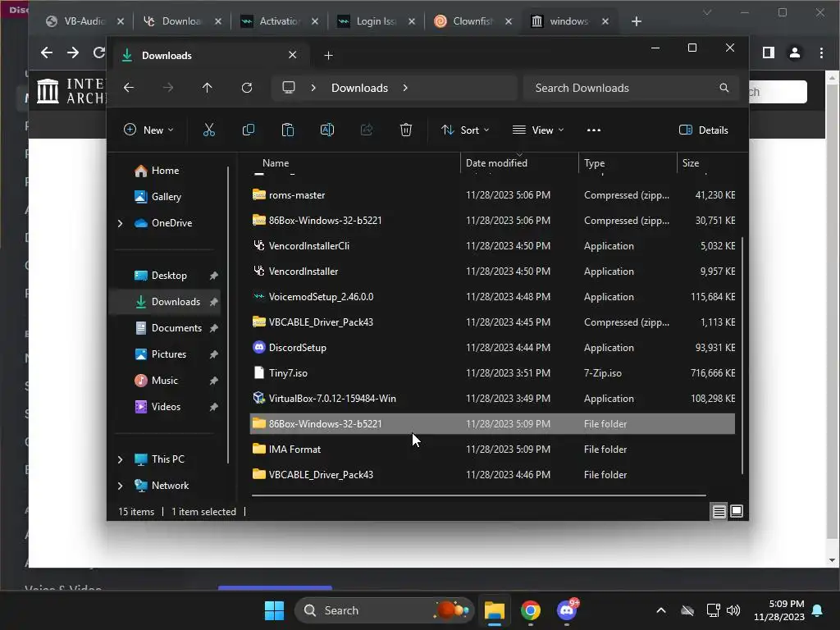This screenshot has width=840, height=630.
Task: Select Music in the sidebar
Action: coord(166,381)
